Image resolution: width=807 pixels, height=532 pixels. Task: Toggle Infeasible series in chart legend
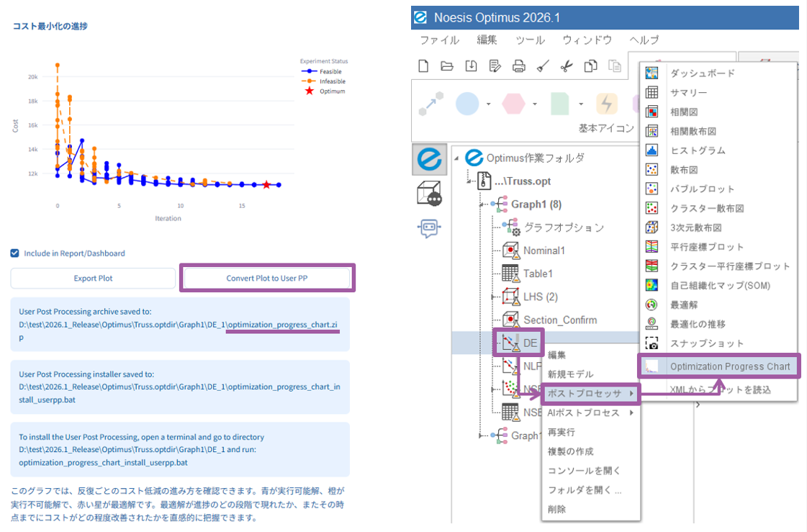click(323, 81)
